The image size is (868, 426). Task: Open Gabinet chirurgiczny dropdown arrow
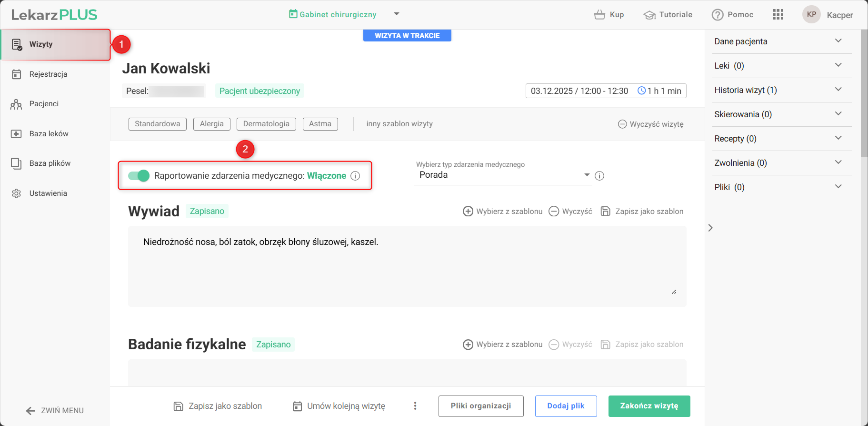click(397, 14)
